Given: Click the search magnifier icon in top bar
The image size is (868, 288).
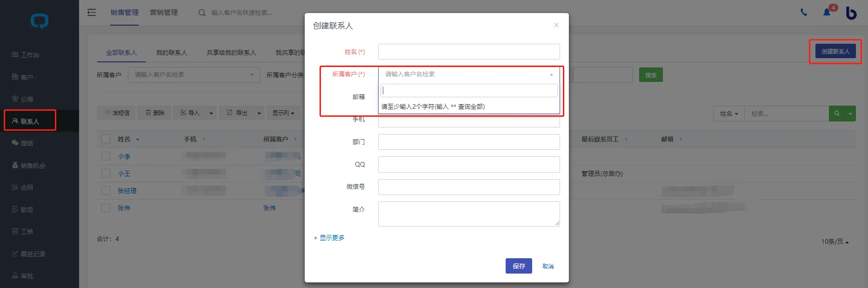Looking at the screenshot, I should point(202,13).
